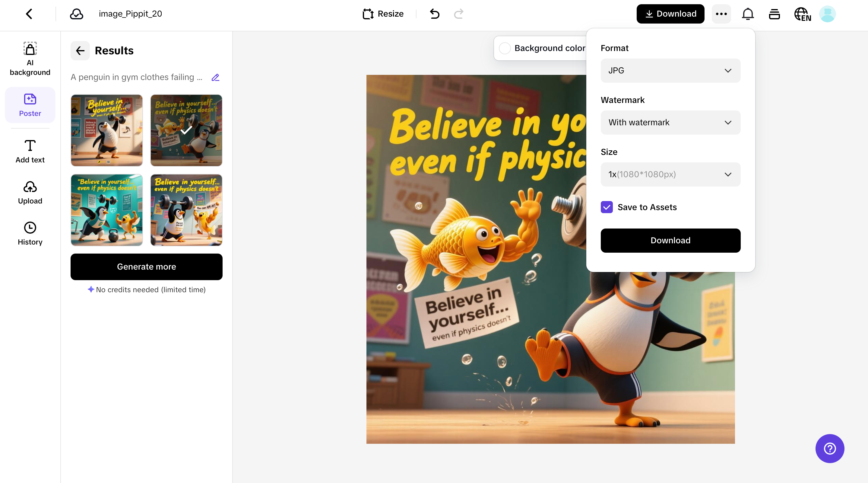Open the three-dot more options menu

click(x=721, y=14)
